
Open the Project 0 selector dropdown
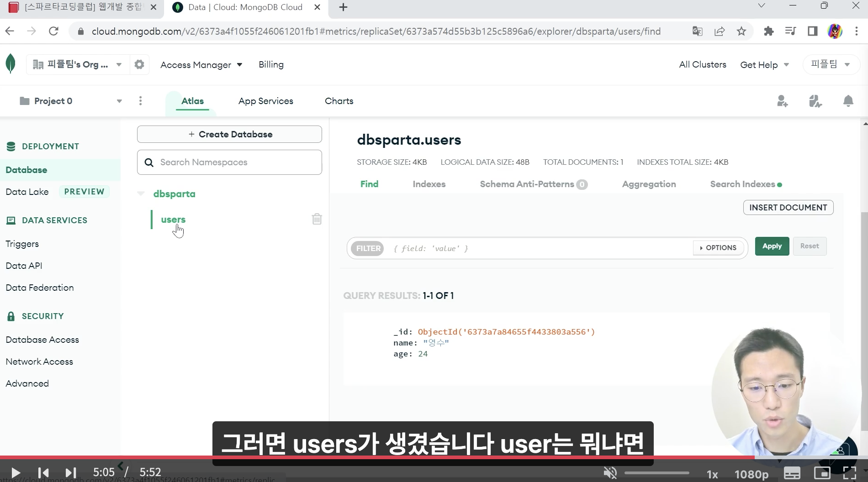pyautogui.click(x=71, y=101)
